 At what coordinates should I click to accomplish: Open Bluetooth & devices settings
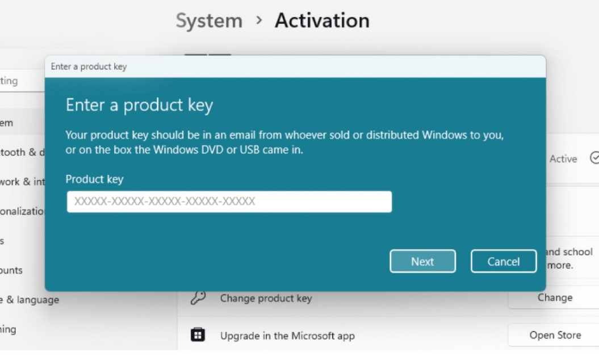coord(18,152)
